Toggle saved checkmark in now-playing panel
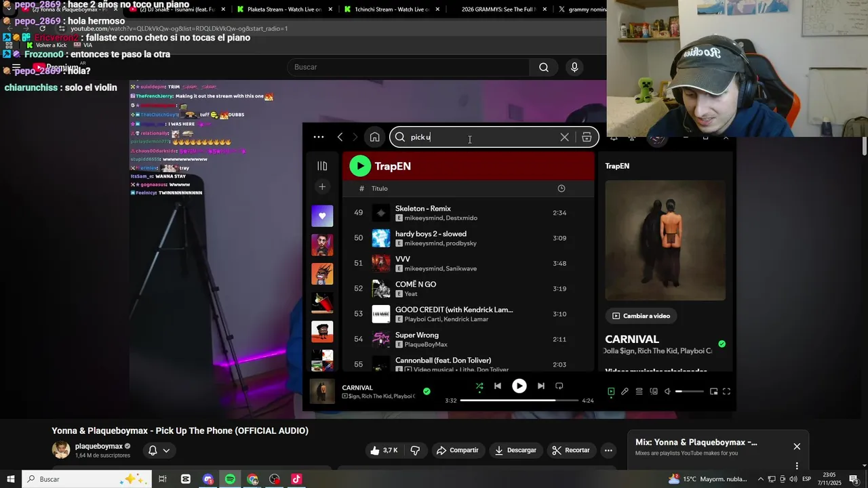This screenshot has width=868, height=488. click(x=722, y=344)
